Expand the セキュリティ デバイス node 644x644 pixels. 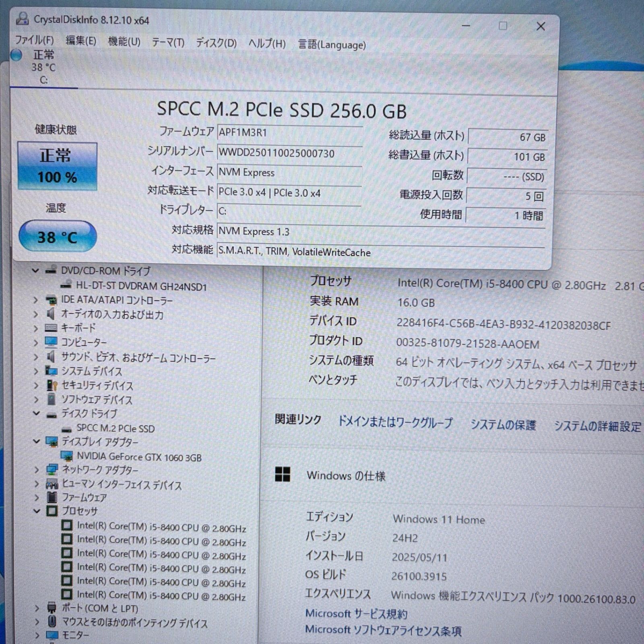tap(36, 386)
